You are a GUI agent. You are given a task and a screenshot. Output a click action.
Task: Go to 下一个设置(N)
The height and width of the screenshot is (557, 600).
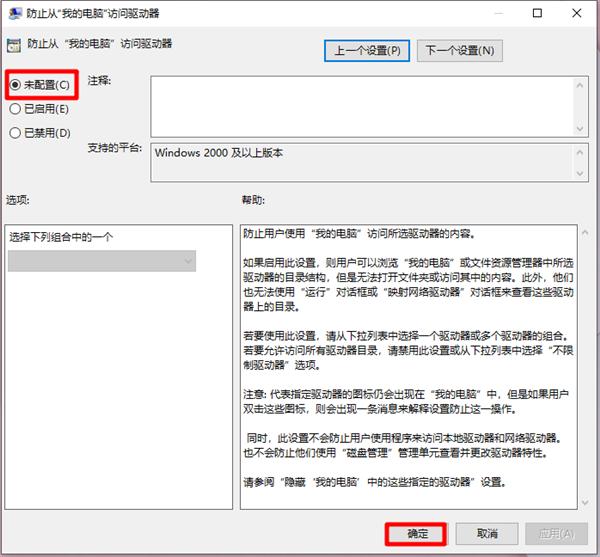coord(459,50)
